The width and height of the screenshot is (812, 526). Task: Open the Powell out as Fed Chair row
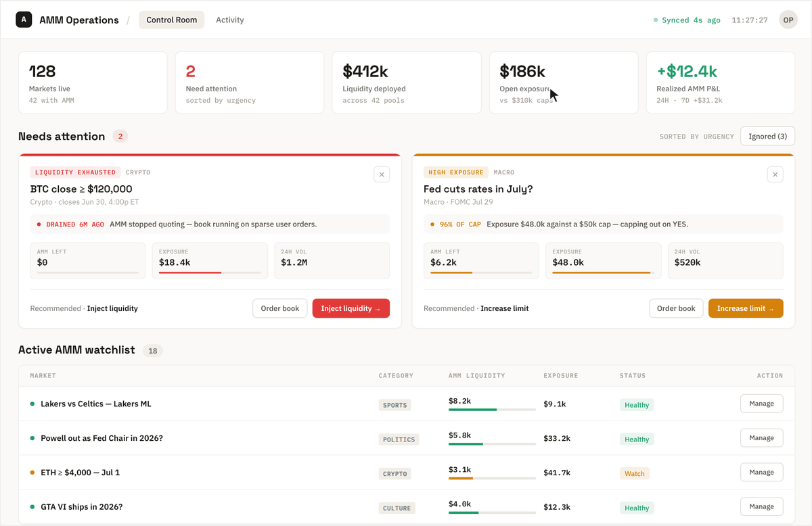407,438
